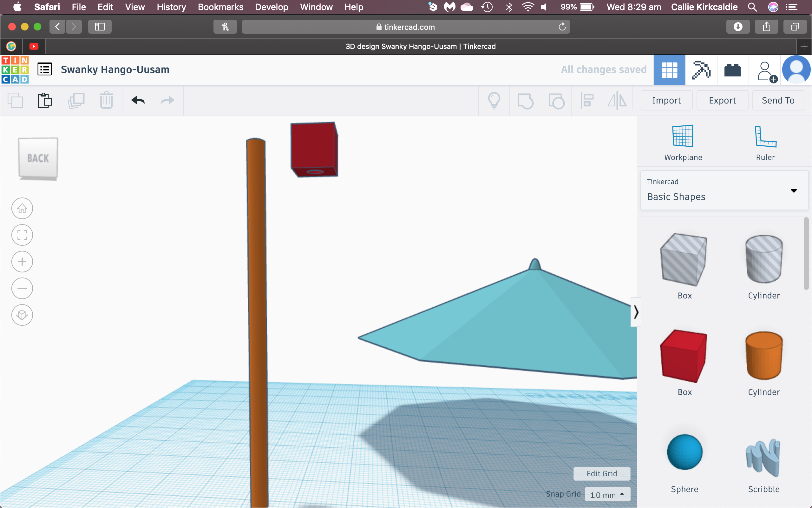Click the Fit all in view icon
Viewport: 812px width, 508px height.
22,235
